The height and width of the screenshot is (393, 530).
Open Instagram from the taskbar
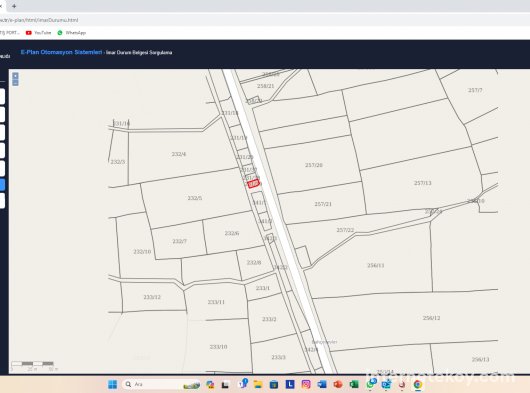(x=306, y=384)
